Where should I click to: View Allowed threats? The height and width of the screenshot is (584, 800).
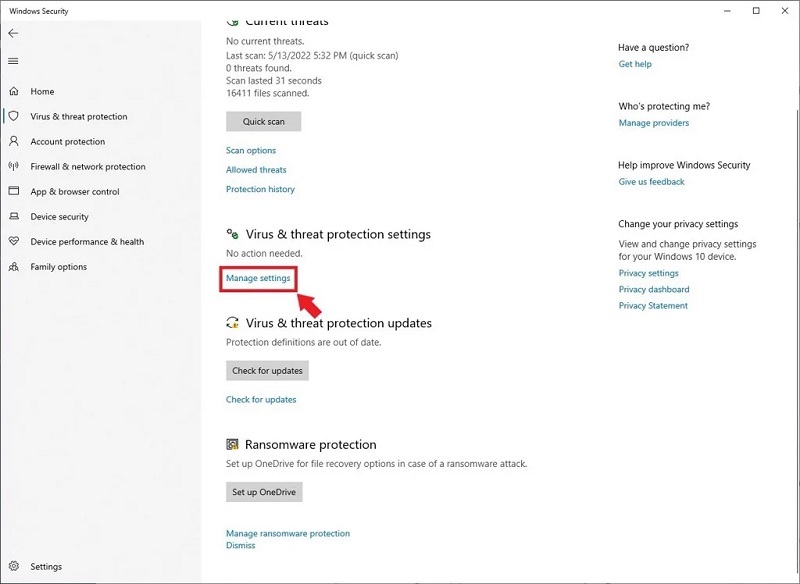pos(256,169)
